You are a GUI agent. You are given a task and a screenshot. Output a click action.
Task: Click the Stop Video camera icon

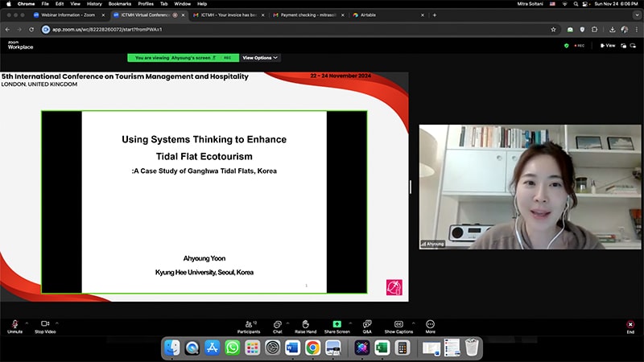click(45, 323)
